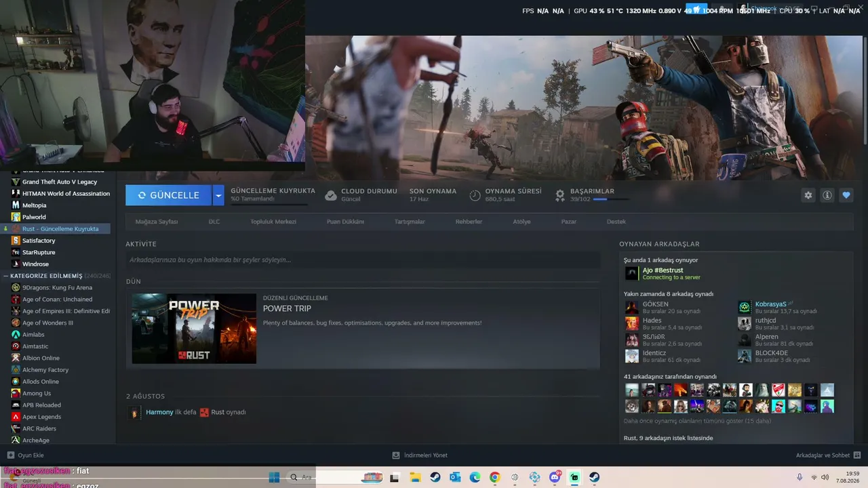Viewport: 868px width, 488px height.
Task: Click the 9Dragons: Kung Fu Arena icon
Action: pyautogui.click(x=16, y=287)
